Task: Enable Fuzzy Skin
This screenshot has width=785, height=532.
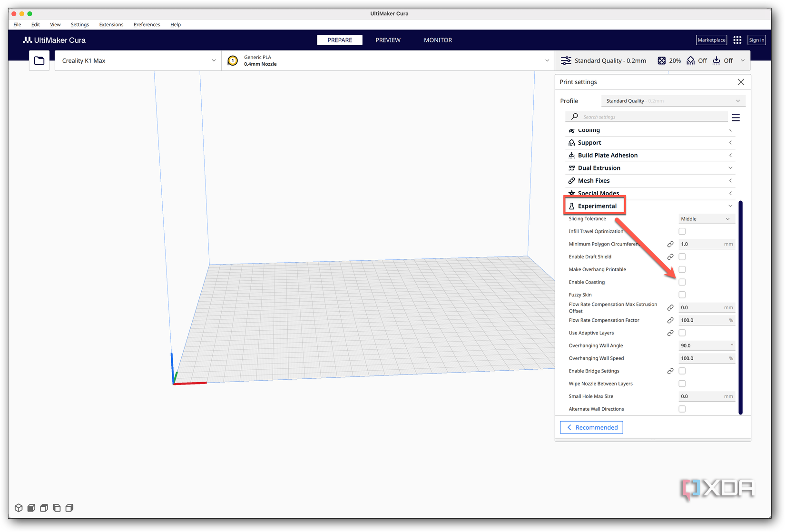Action: coord(682,295)
